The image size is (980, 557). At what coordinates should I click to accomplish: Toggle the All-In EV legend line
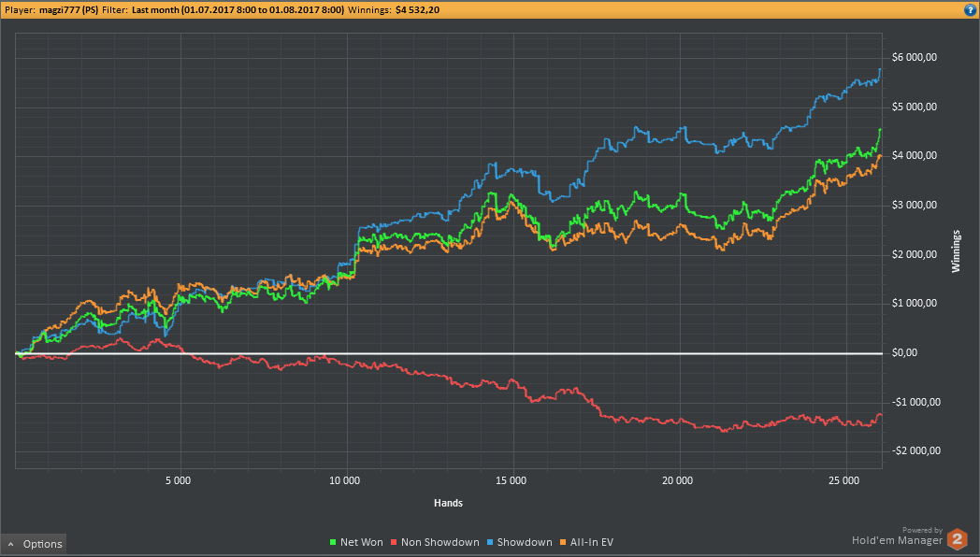[x=585, y=542]
